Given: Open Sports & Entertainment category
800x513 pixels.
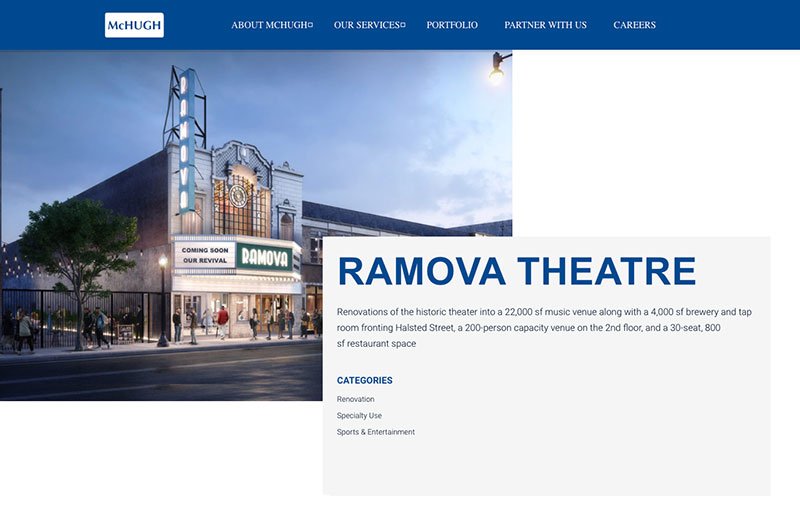Looking at the screenshot, I should click(x=376, y=432).
